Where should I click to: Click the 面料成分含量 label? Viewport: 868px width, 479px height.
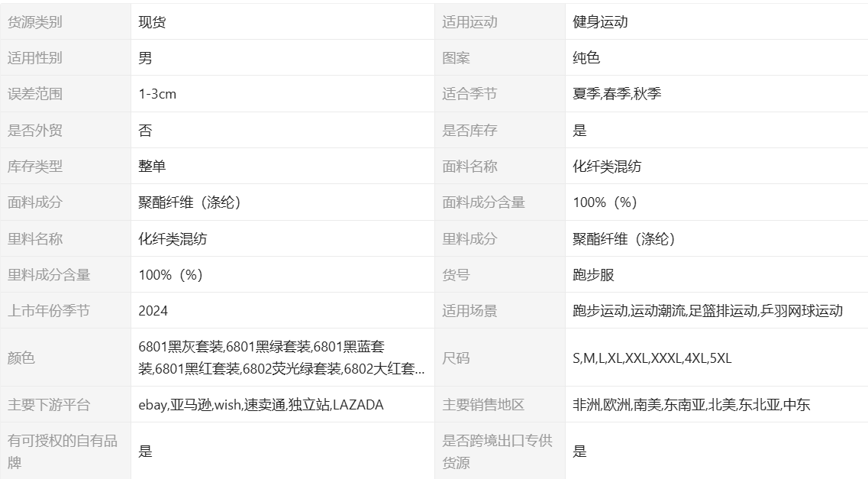coord(483,202)
